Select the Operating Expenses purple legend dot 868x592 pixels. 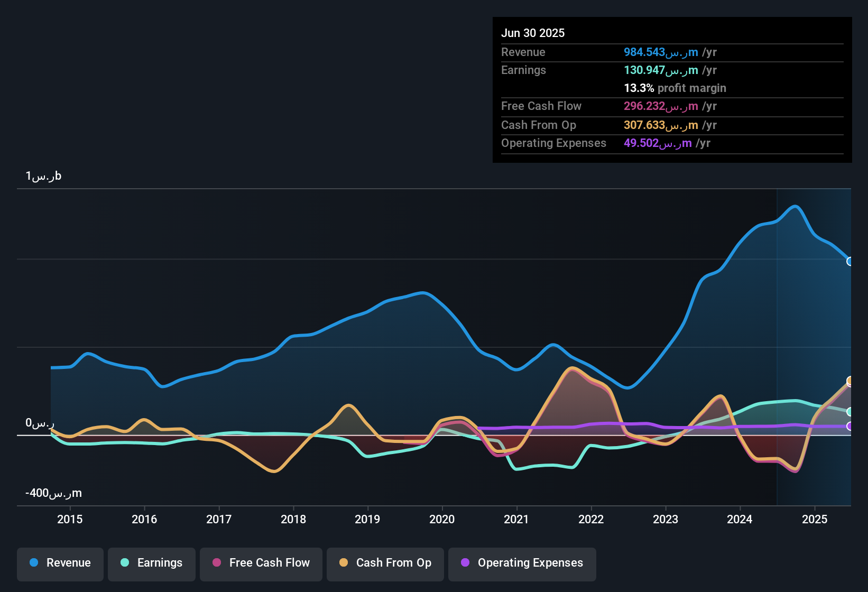(x=465, y=563)
